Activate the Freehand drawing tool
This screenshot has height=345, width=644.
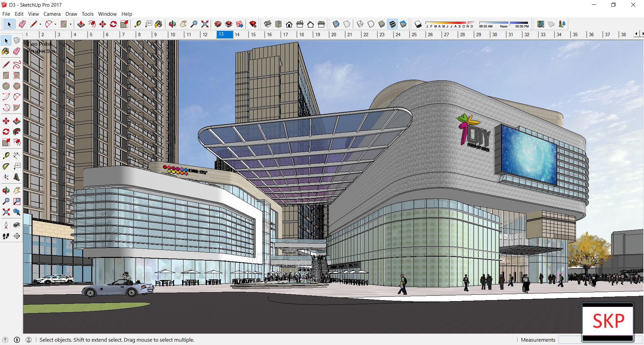17,65
